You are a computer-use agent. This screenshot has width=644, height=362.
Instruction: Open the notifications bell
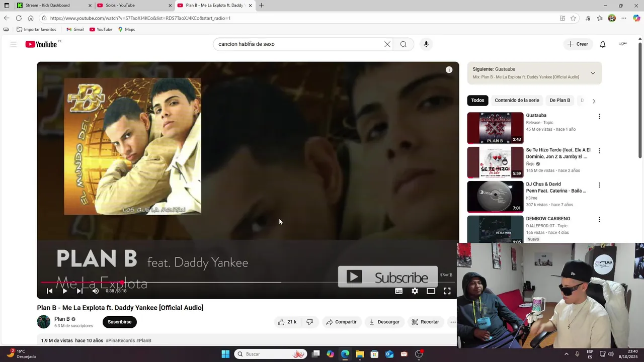[603, 44]
